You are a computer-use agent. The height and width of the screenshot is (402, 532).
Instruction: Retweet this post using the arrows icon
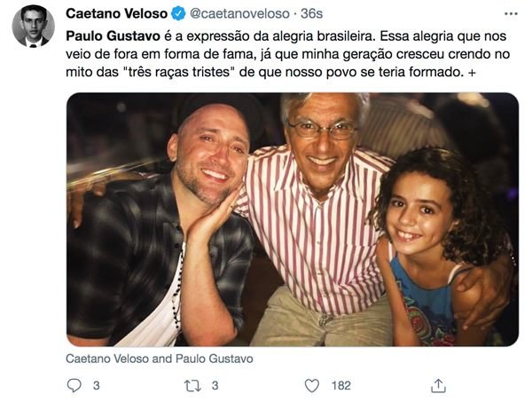click(x=192, y=386)
